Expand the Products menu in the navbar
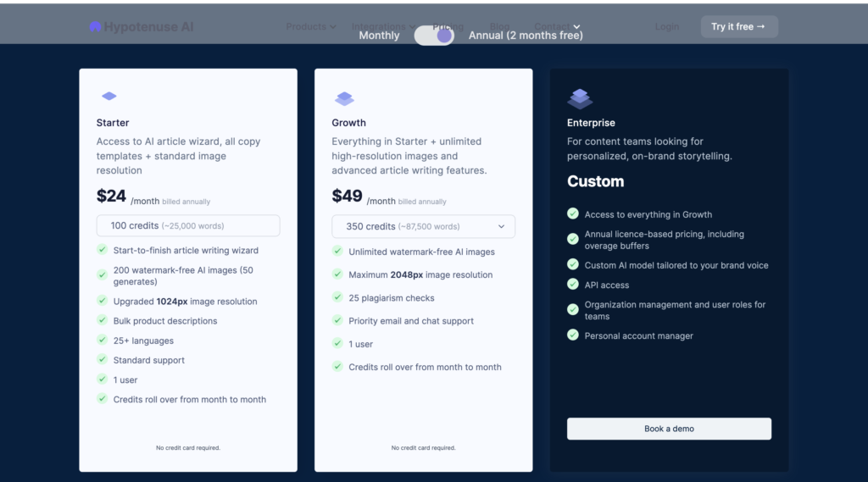 310,26
